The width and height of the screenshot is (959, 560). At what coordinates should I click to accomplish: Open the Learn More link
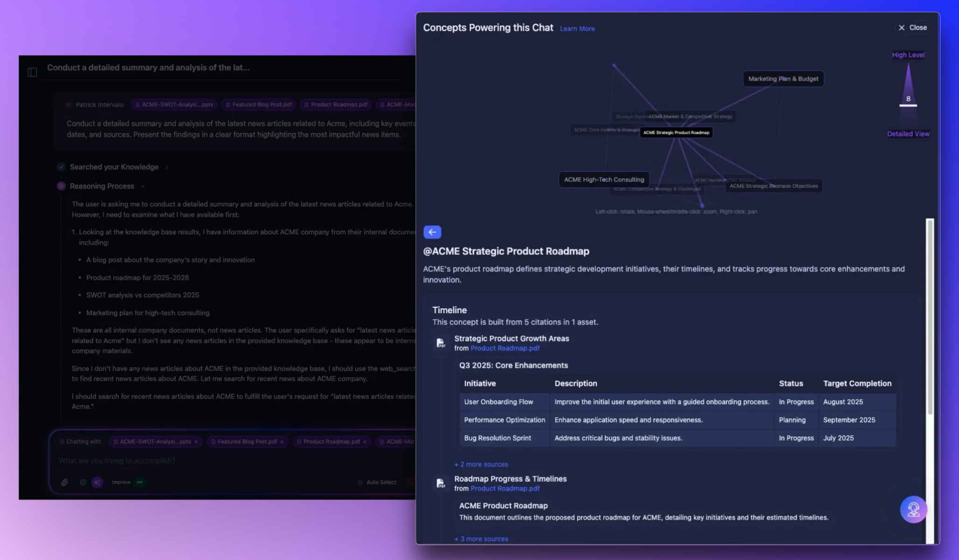pos(577,29)
